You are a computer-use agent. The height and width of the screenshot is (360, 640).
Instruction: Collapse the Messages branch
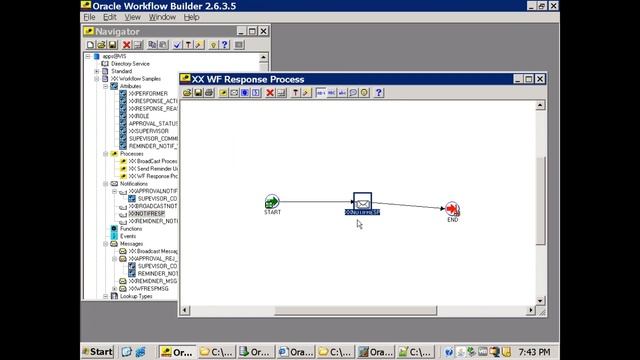coord(106,244)
